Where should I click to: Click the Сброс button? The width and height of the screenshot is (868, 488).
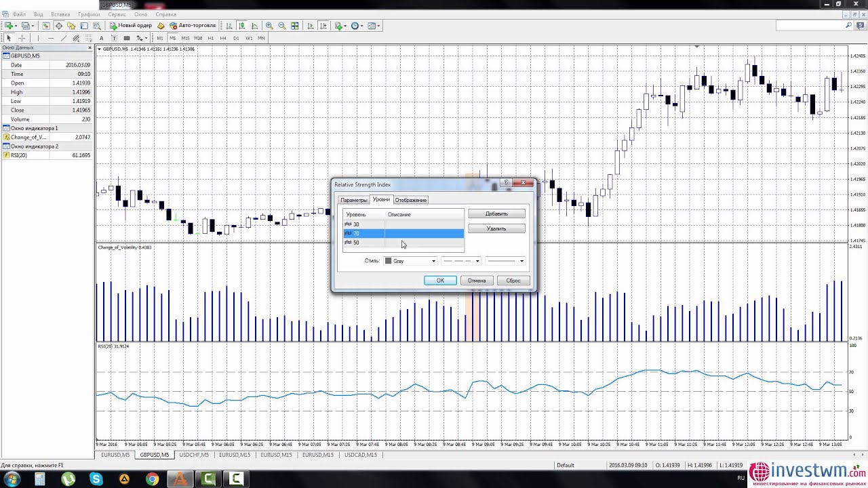pyautogui.click(x=513, y=281)
